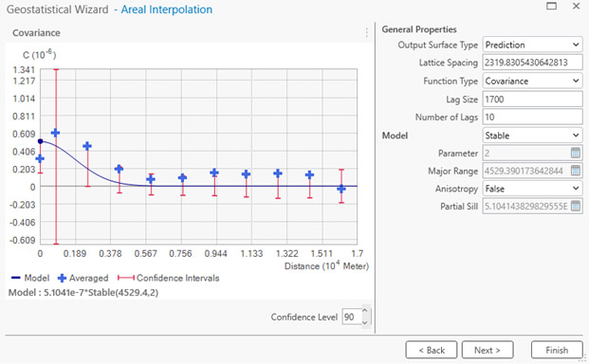Open the Anisotropy dropdown
589x364 pixels.
coord(532,189)
